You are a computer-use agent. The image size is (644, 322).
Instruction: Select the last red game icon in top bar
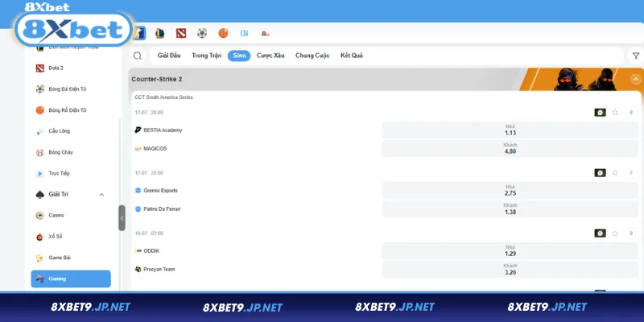266,33
